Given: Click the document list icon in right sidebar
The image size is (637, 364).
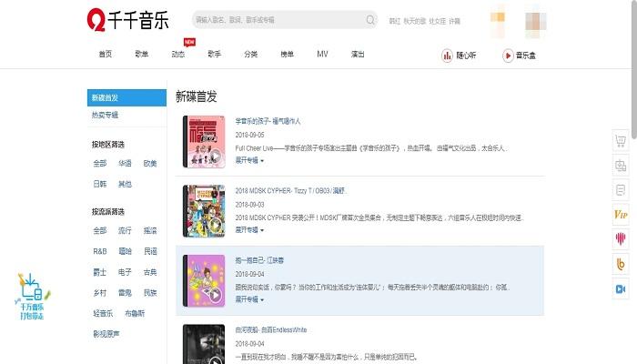Looking at the screenshot, I should coord(621,189).
